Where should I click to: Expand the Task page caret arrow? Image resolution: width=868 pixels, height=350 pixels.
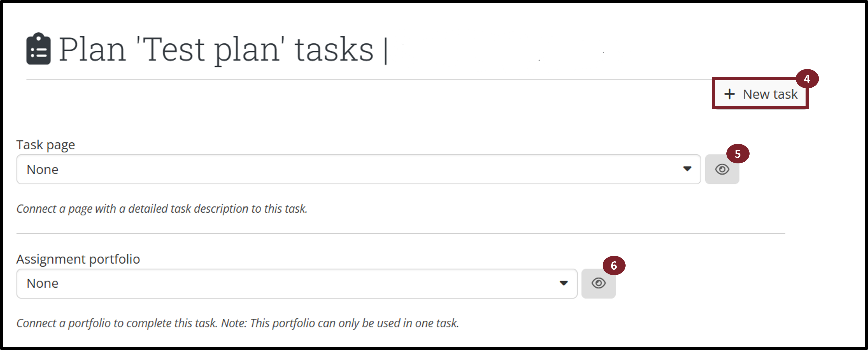tap(687, 169)
